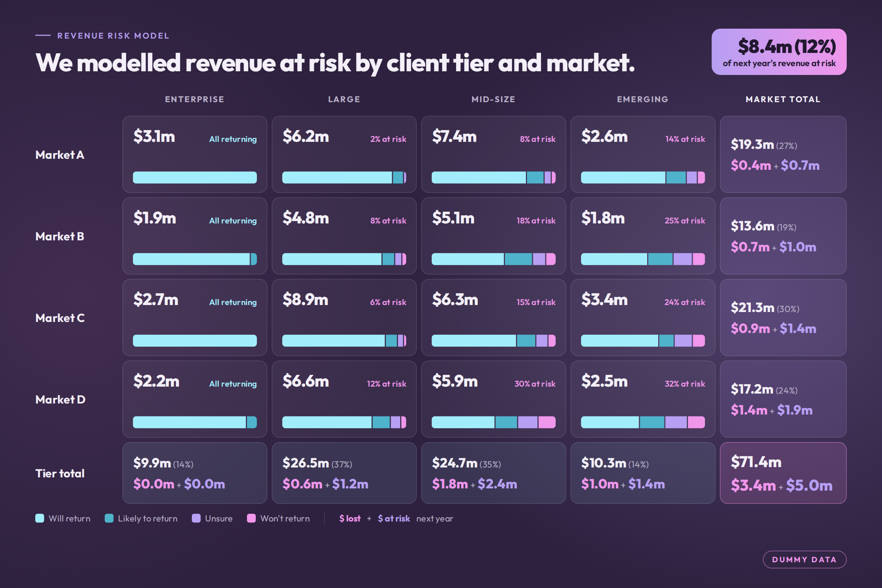
Task: Click the 32% at risk label
Action: click(x=685, y=384)
